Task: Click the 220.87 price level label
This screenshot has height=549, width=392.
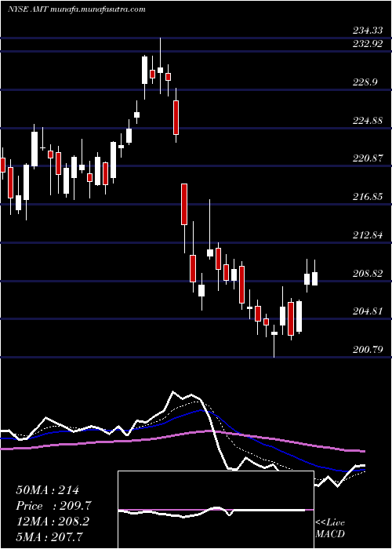Action: click(x=368, y=158)
